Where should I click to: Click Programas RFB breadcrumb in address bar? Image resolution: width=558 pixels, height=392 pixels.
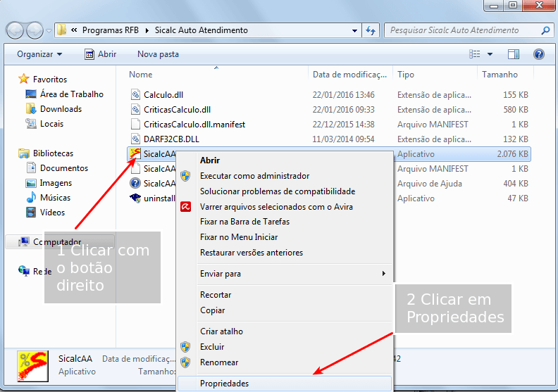(x=111, y=30)
